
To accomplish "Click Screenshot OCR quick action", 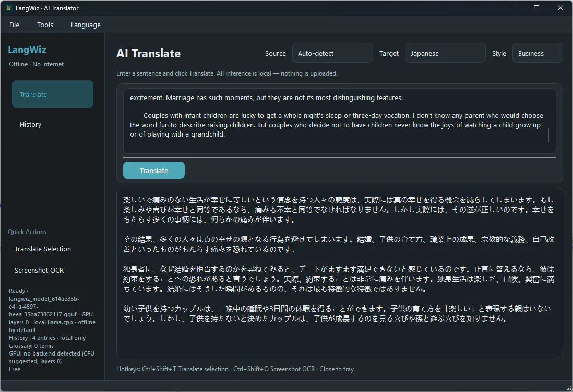I will pos(39,271).
